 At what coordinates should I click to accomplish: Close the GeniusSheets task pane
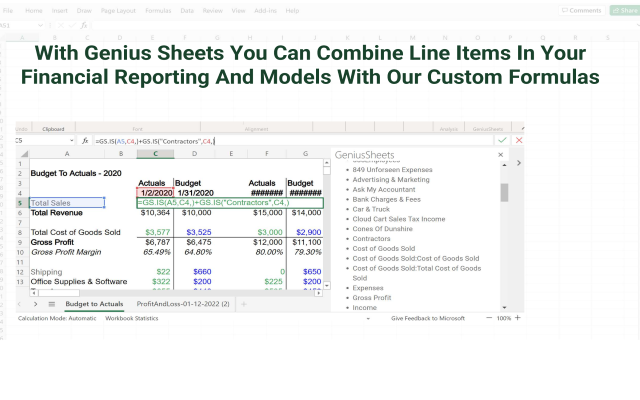tap(500, 155)
